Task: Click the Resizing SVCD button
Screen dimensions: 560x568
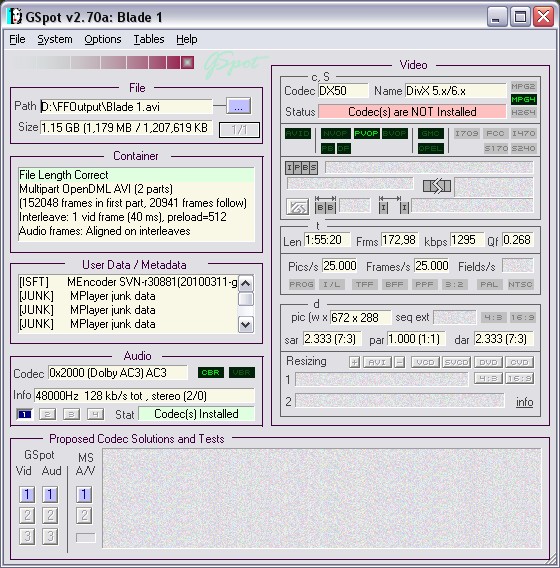Action: click(456, 362)
